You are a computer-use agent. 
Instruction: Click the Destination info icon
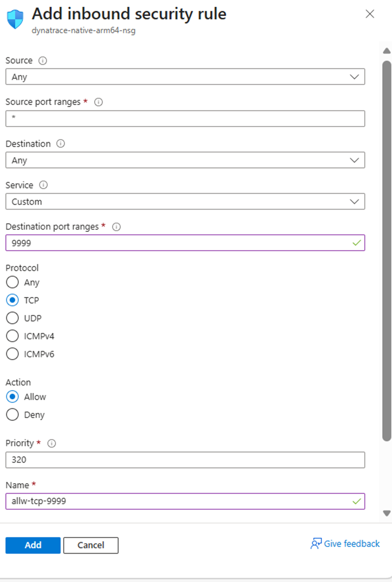pos(61,144)
